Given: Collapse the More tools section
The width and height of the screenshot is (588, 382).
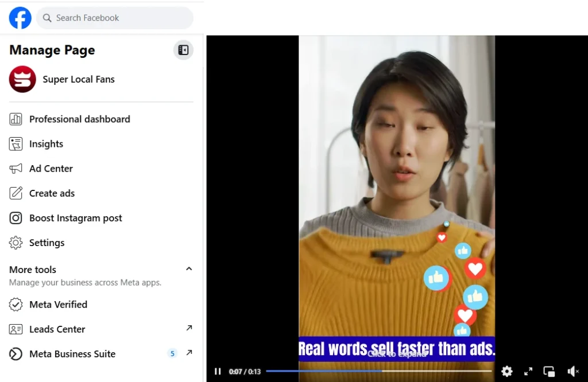Looking at the screenshot, I should tap(189, 268).
